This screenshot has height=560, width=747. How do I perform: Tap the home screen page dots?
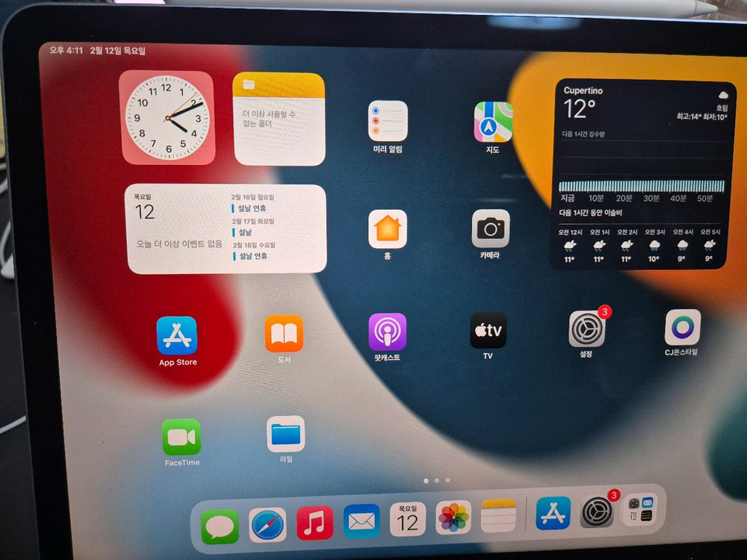coord(436,481)
